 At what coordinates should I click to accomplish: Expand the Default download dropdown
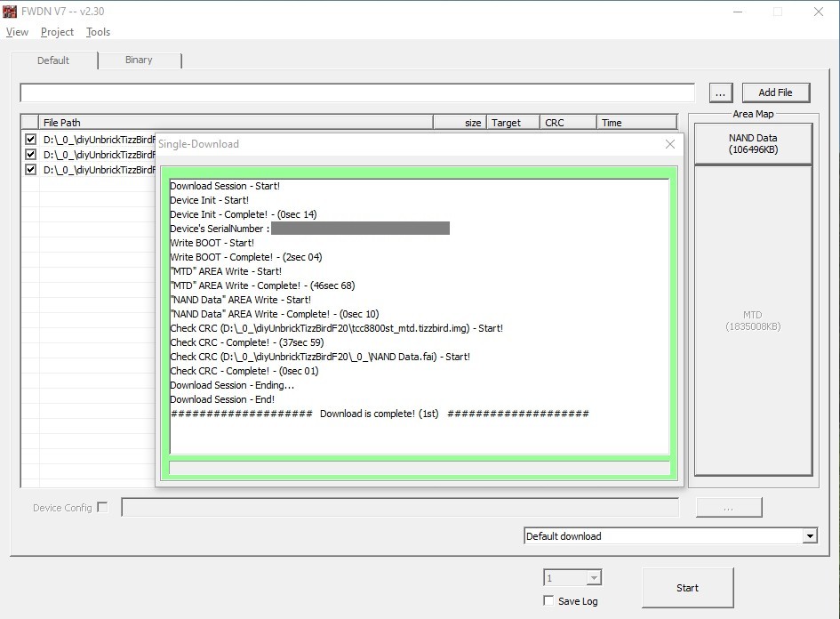[809, 536]
